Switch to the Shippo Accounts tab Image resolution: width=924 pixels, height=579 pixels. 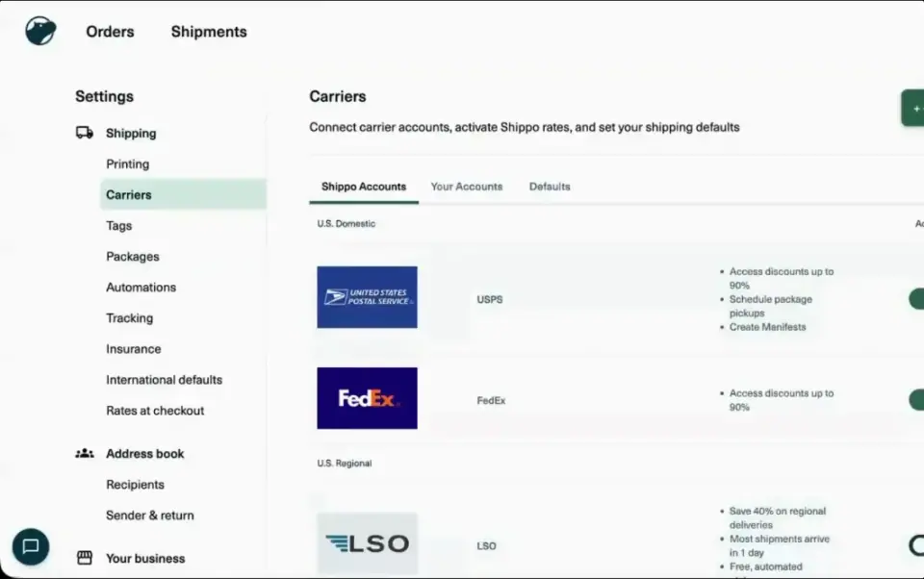click(x=364, y=187)
